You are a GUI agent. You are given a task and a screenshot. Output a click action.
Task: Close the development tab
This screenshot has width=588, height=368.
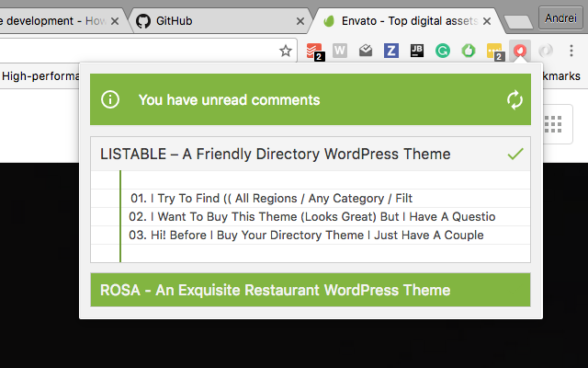click(115, 21)
